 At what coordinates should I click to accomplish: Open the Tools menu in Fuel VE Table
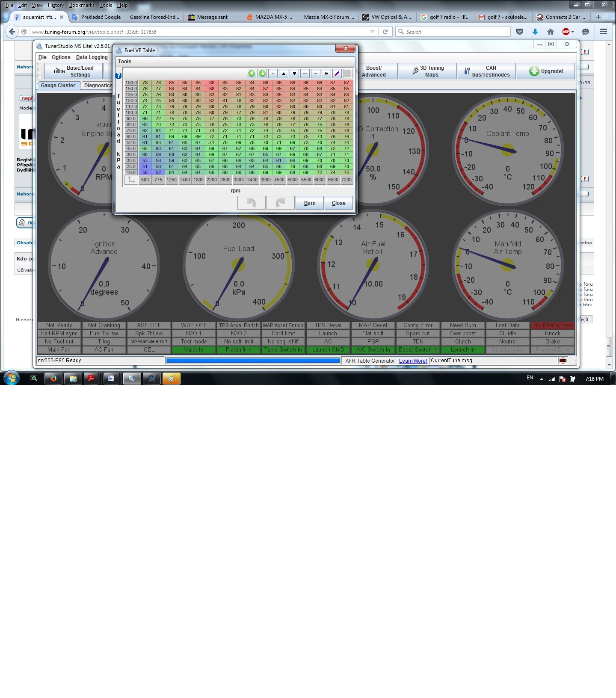coord(124,62)
